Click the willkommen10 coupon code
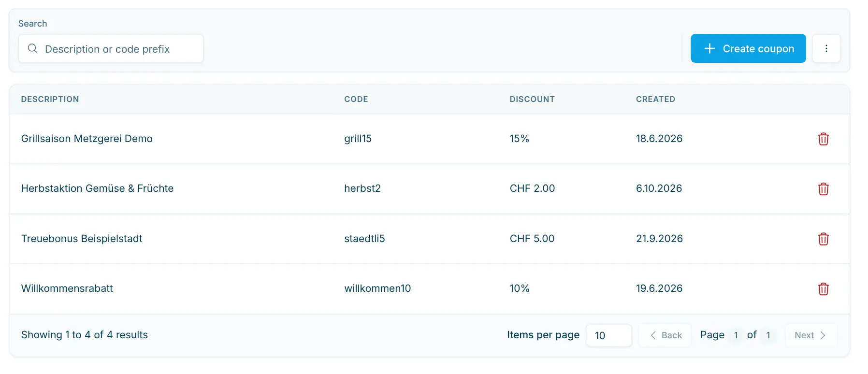Image resolution: width=868 pixels, height=374 pixels. pos(377,288)
